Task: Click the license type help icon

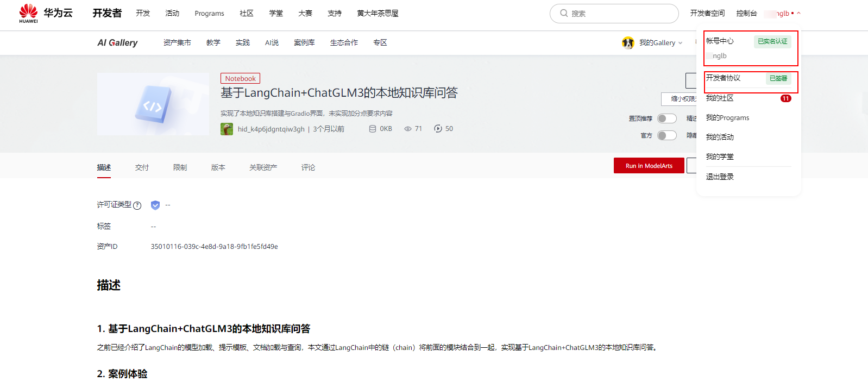Action: (137, 205)
